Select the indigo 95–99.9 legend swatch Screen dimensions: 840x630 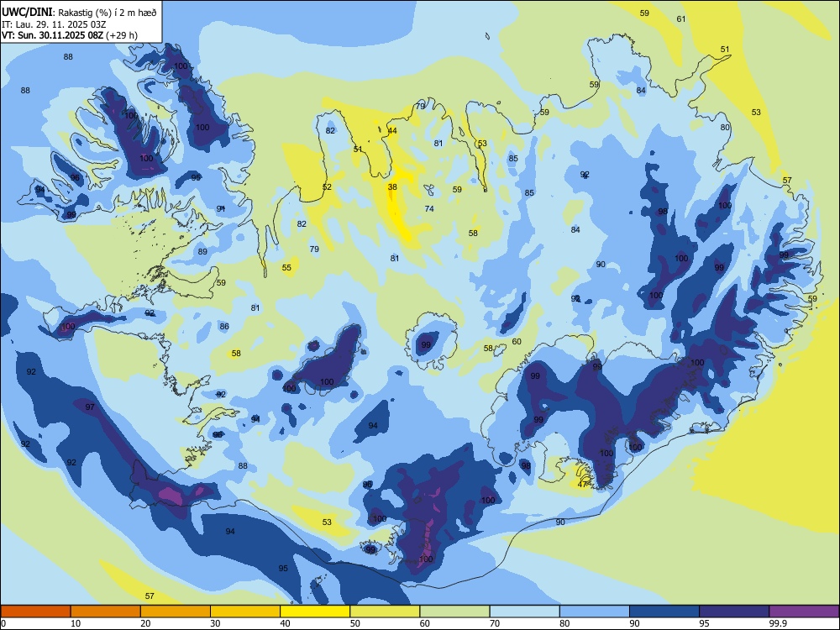[734, 612]
